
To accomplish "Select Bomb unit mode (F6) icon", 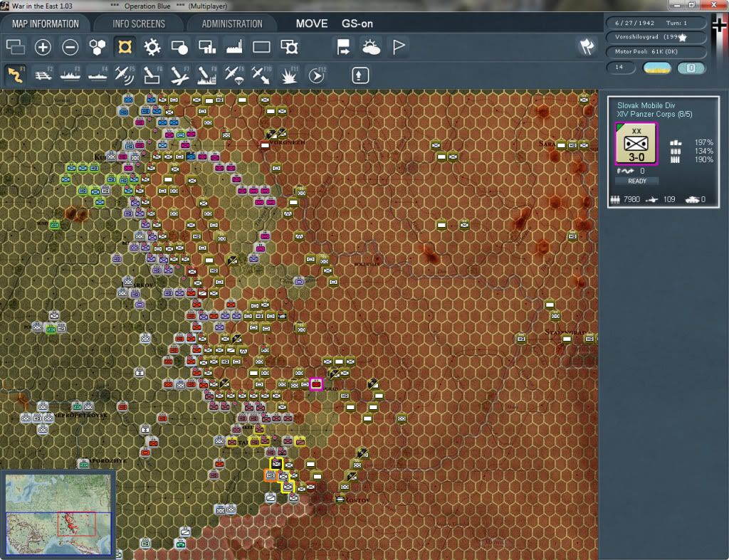I will click(152, 75).
